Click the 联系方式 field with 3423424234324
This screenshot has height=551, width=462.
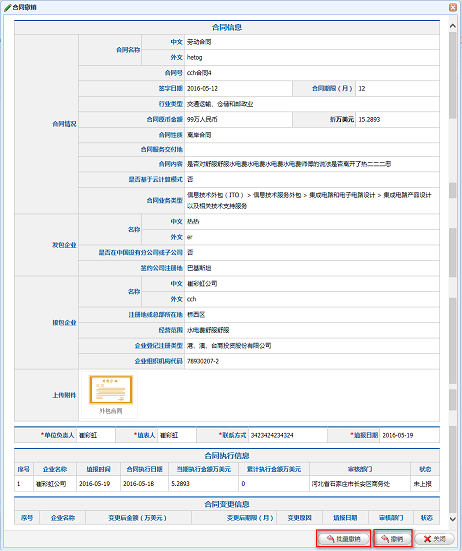[287, 435]
